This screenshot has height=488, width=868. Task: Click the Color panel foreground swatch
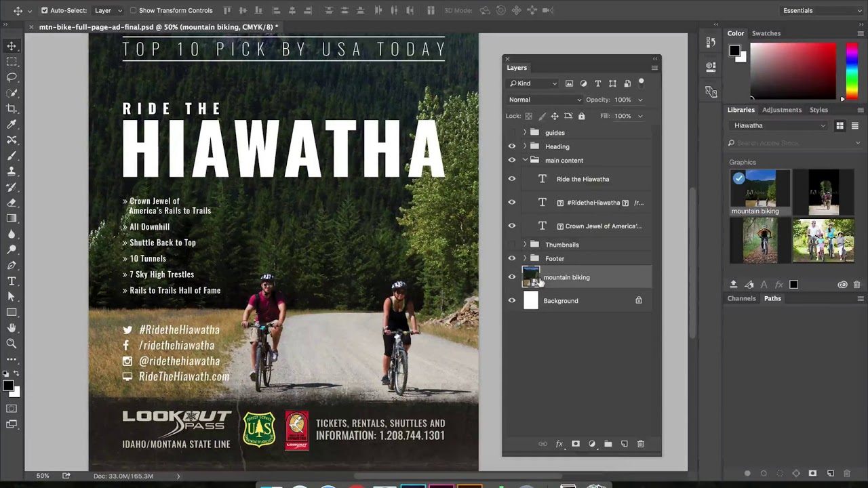coord(734,50)
